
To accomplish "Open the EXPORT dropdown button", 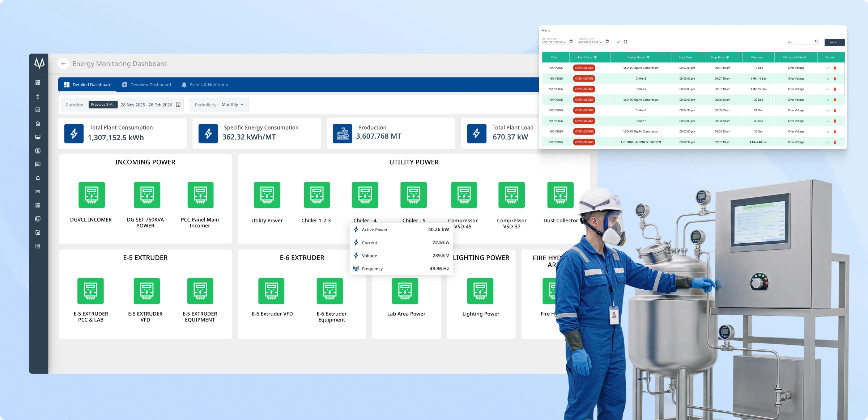I will [x=834, y=42].
